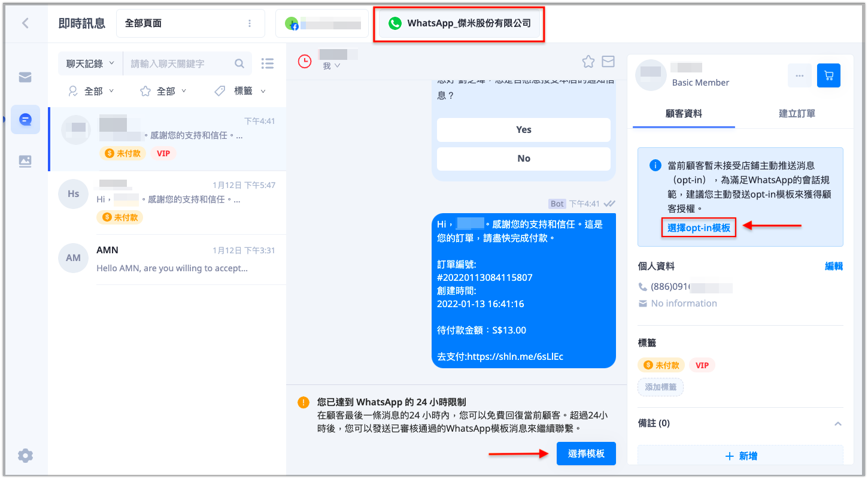Viewport: 868px width, 479px height.
Task: Click the Bot label above the message
Action: click(557, 204)
